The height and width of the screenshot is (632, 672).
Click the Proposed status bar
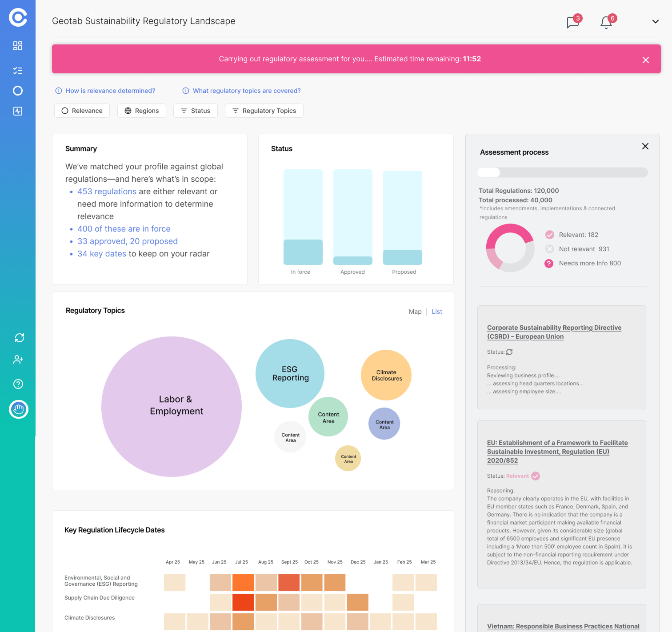pyautogui.click(x=403, y=218)
